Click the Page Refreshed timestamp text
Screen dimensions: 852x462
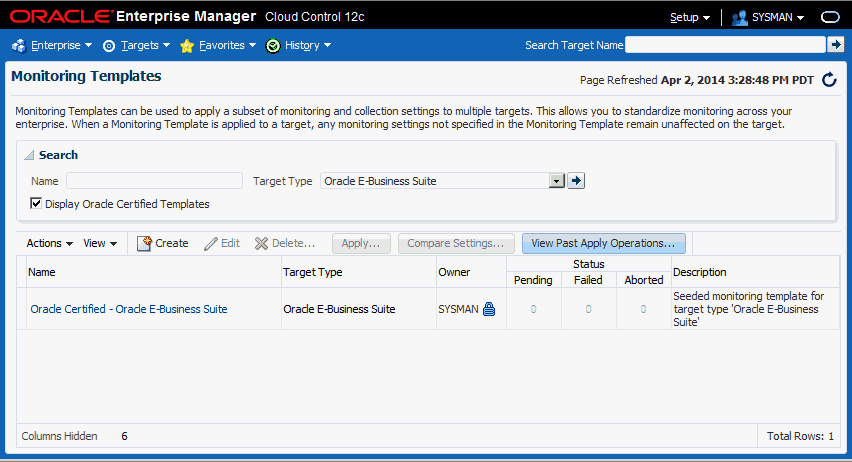click(697, 80)
